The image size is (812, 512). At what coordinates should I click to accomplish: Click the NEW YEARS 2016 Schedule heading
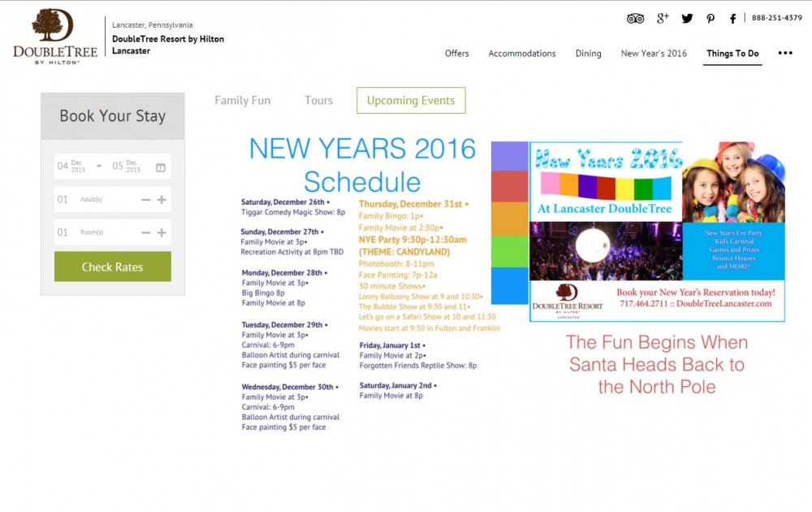(362, 165)
